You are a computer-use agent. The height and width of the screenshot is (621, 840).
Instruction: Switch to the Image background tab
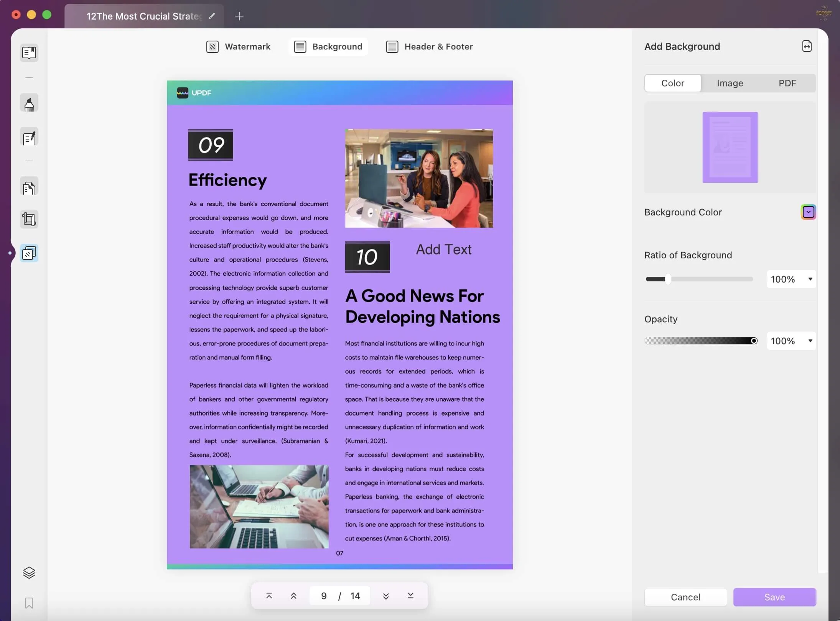click(x=729, y=83)
